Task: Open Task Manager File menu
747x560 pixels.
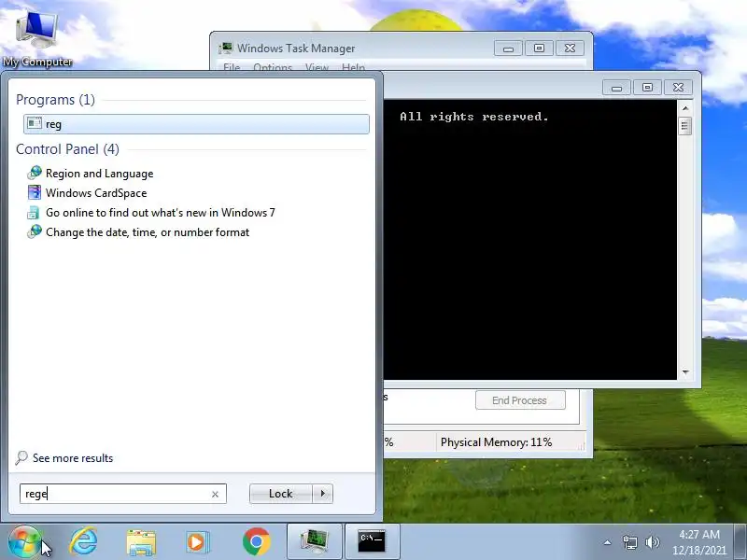Action: [x=232, y=67]
